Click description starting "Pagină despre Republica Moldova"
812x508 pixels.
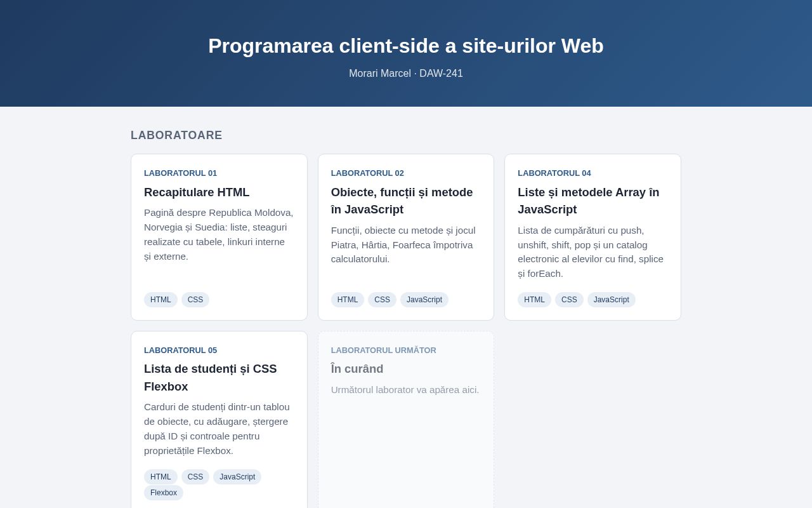(x=219, y=234)
